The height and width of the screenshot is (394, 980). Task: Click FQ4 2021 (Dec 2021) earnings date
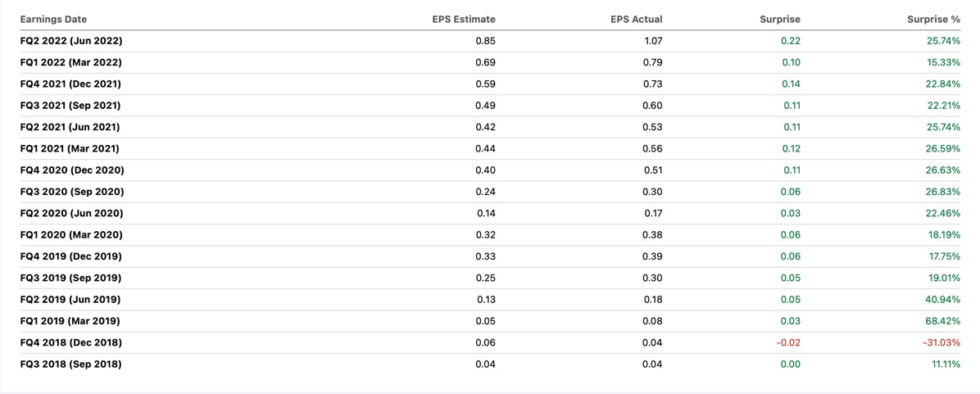coord(70,84)
